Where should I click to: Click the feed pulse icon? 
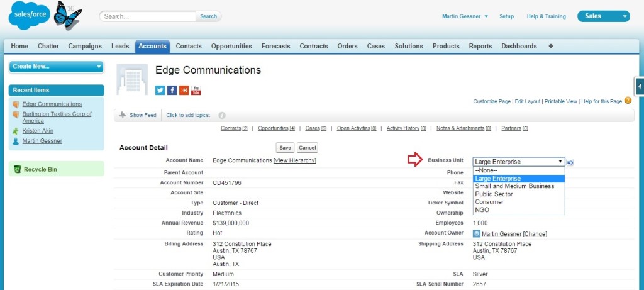(x=123, y=115)
